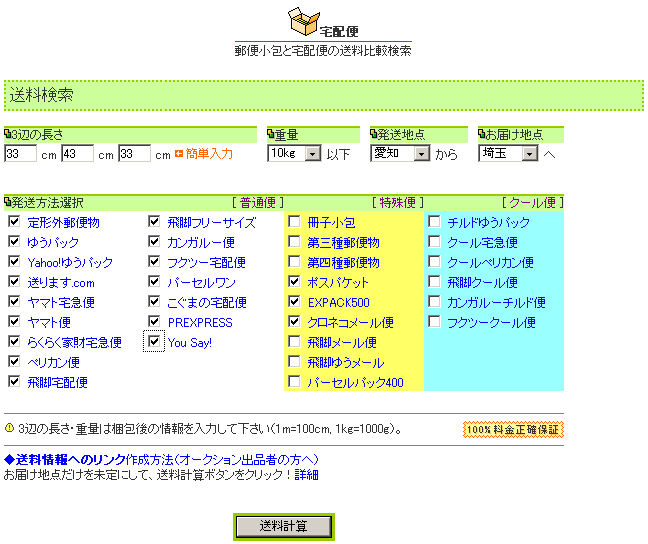
Task: Click the 100%料金正確保証 badge
Action: click(x=513, y=430)
